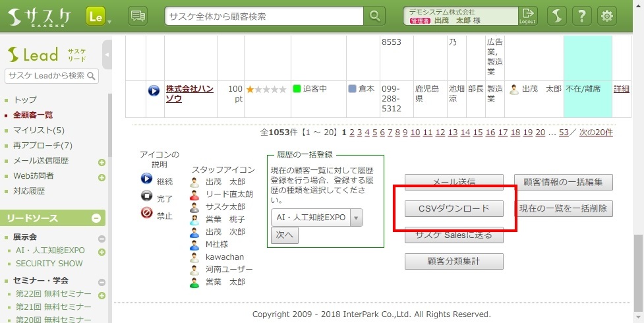644x323 pixels.
Task: Click the サスケ全体から顧客検索 search field
Action: point(264,16)
